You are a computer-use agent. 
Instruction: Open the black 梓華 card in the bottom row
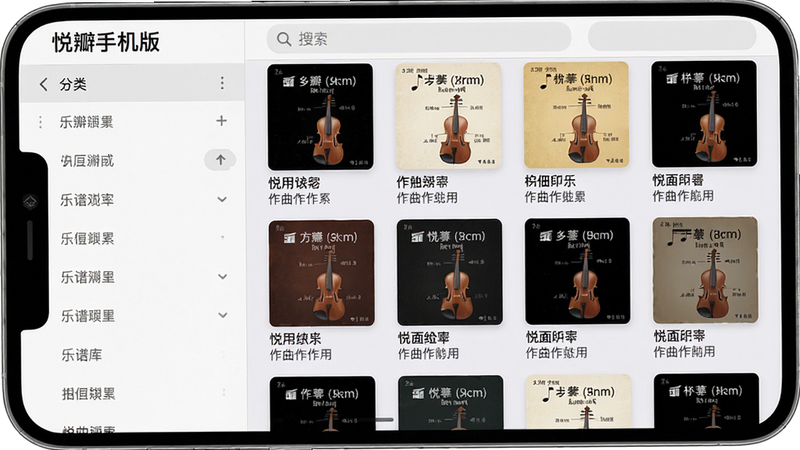pos(707,401)
